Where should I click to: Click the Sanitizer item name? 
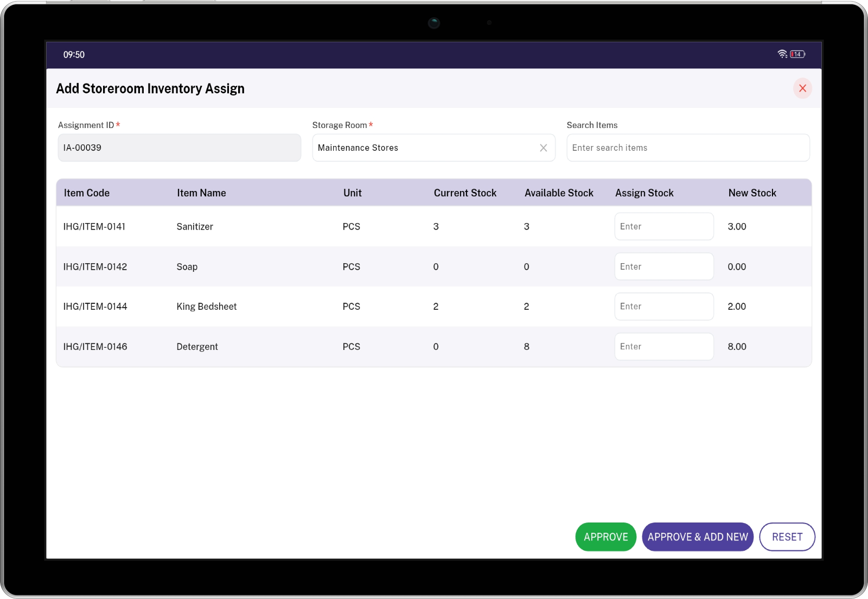tap(195, 227)
